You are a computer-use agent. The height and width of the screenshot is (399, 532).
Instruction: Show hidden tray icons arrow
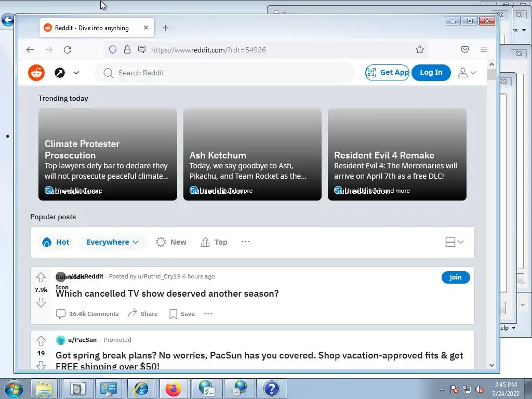(442, 389)
